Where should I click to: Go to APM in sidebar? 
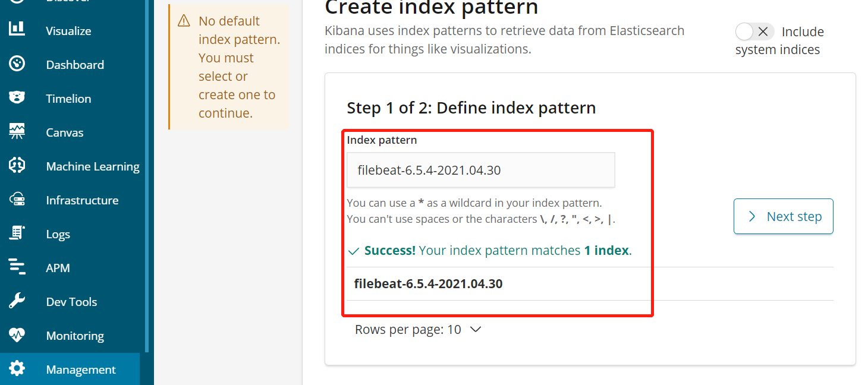point(58,268)
